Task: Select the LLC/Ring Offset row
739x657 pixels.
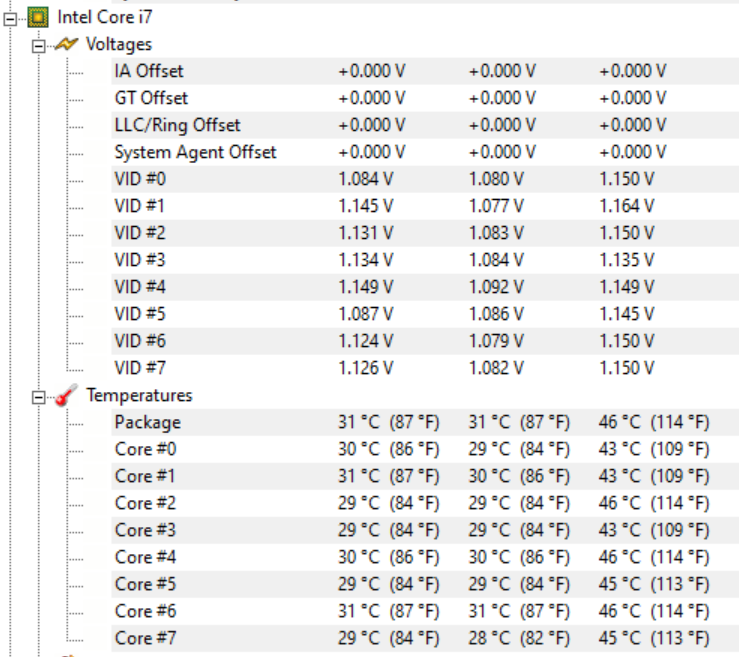Action: click(425, 125)
